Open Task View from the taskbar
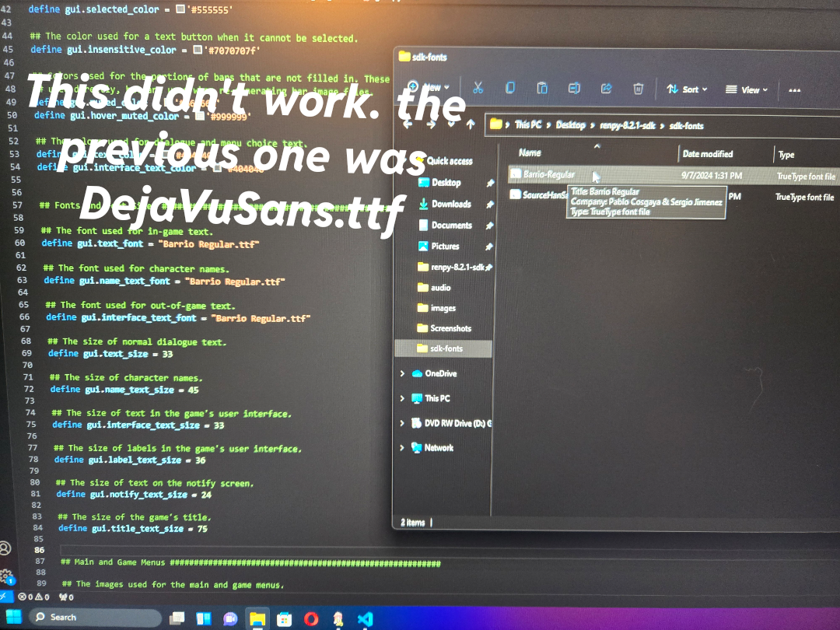840x630 pixels. (x=177, y=619)
